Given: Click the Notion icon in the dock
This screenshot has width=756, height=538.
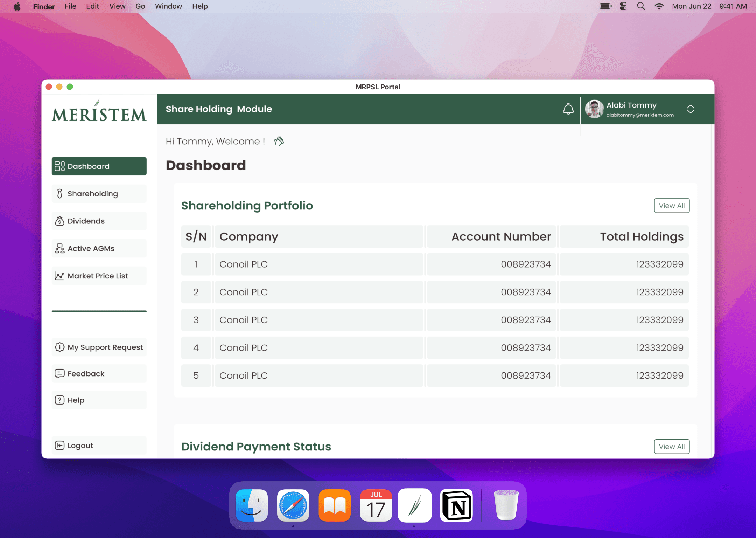Looking at the screenshot, I should pos(456,506).
